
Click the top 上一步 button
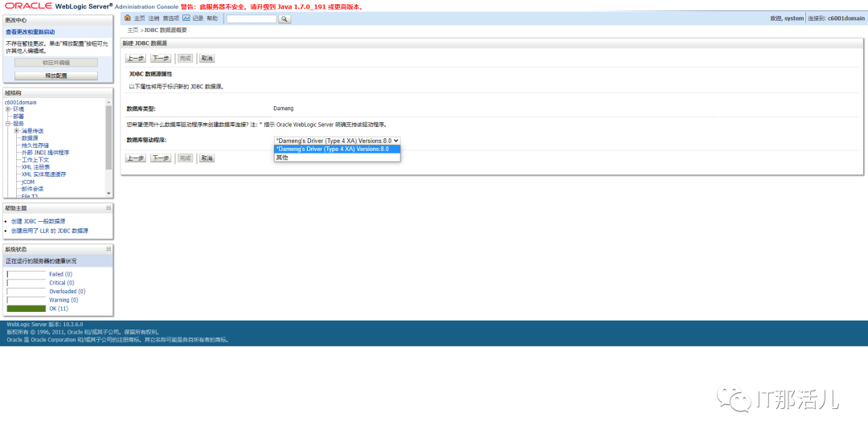click(x=136, y=58)
